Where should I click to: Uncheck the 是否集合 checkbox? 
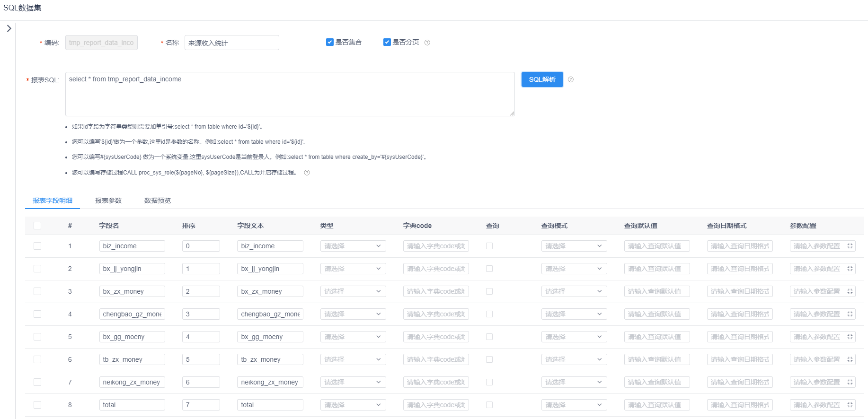pos(330,42)
